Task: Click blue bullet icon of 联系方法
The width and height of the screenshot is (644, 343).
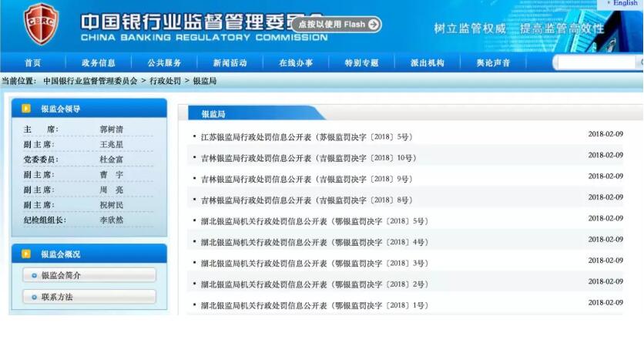Action: (x=34, y=297)
